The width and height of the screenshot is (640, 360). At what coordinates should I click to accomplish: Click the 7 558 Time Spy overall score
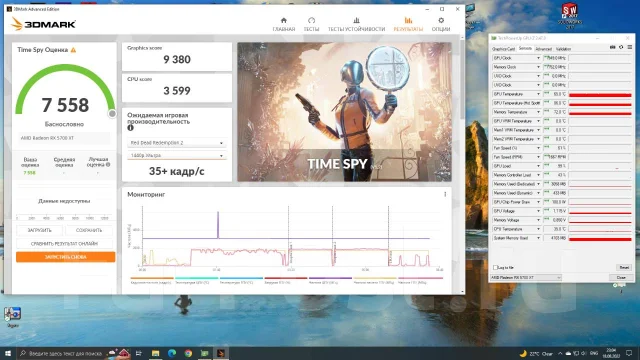65,105
